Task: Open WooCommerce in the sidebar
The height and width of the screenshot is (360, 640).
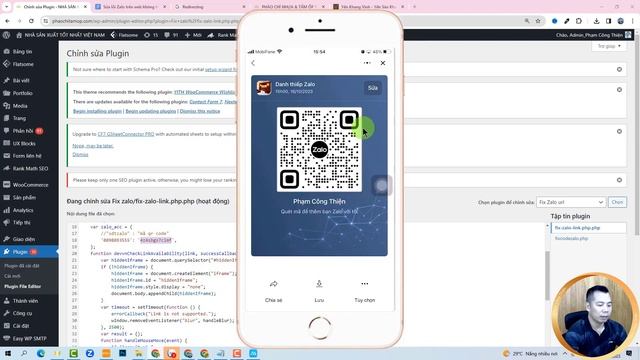Action: (x=30, y=184)
